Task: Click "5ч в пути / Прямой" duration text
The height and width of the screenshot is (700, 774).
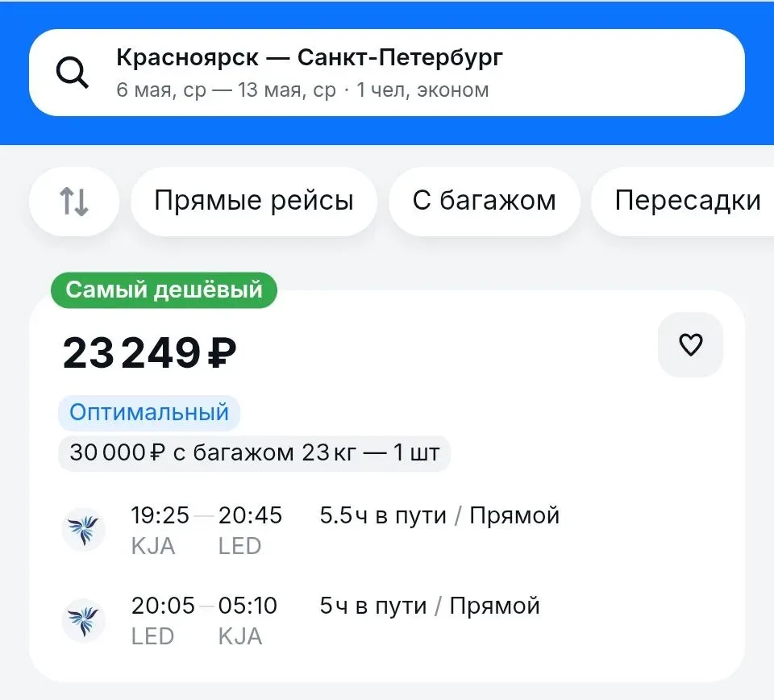Action: (x=430, y=606)
